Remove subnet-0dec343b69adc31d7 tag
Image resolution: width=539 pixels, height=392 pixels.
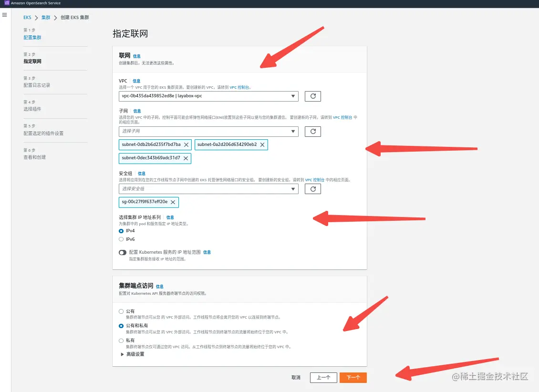(186, 158)
